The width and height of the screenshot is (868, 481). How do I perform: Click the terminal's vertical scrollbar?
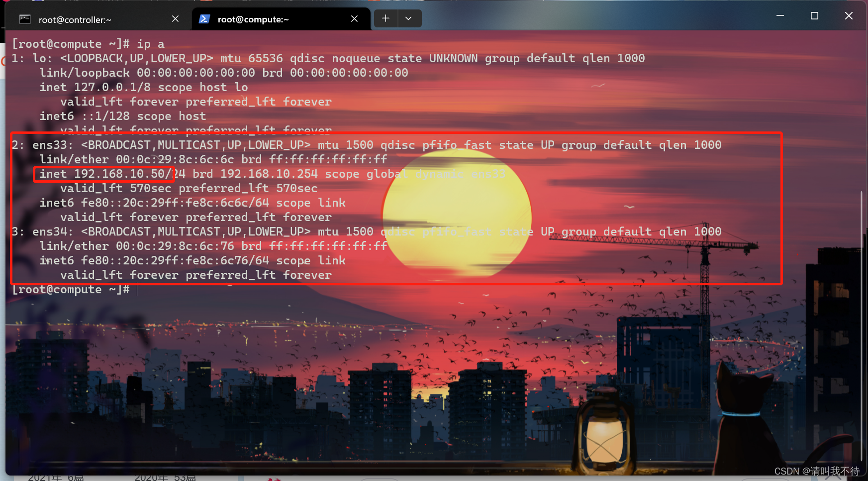pyautogui.click(x=862, y=324)
